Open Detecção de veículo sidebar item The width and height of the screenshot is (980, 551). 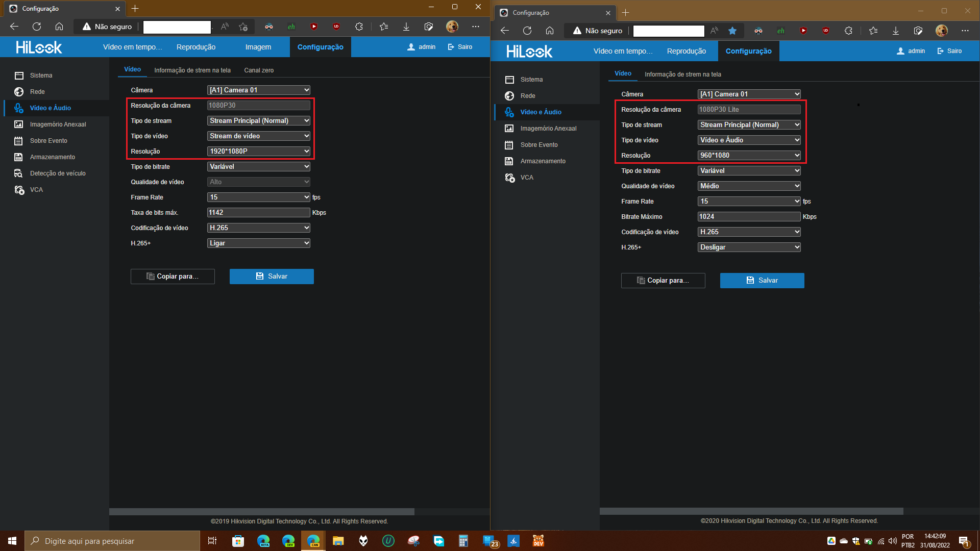(x=57, y=173)
